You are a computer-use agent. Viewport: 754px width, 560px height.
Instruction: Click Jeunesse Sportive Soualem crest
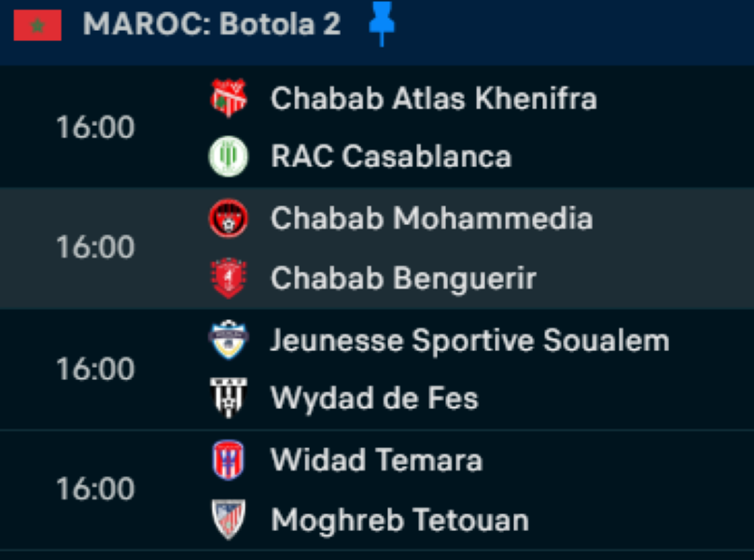coord(228,340)
